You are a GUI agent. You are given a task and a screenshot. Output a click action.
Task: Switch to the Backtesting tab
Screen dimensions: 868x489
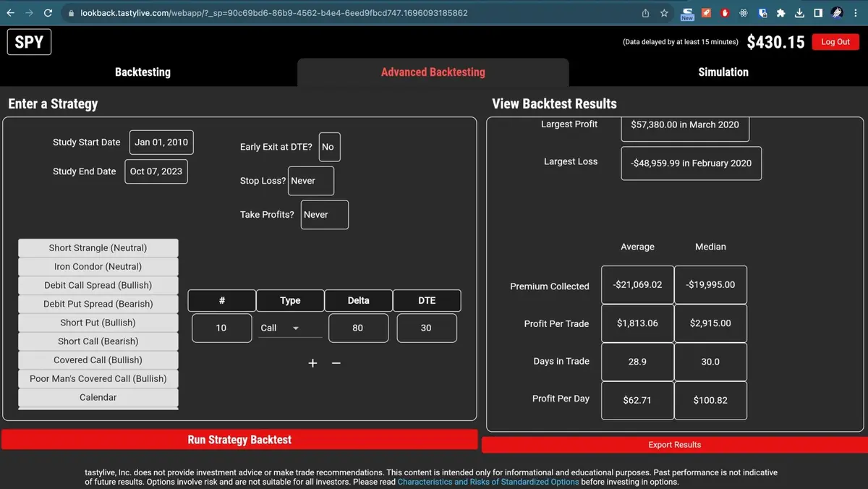142,72
